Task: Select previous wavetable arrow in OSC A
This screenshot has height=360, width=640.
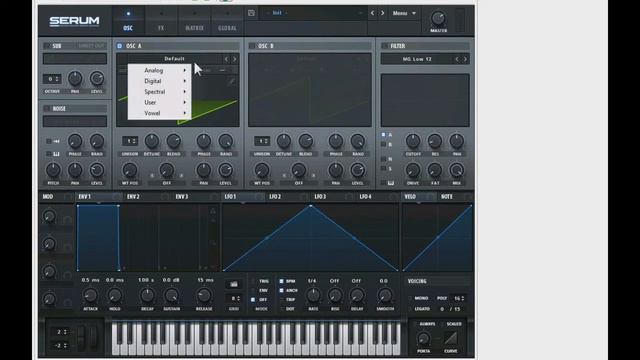Action: 226,59
